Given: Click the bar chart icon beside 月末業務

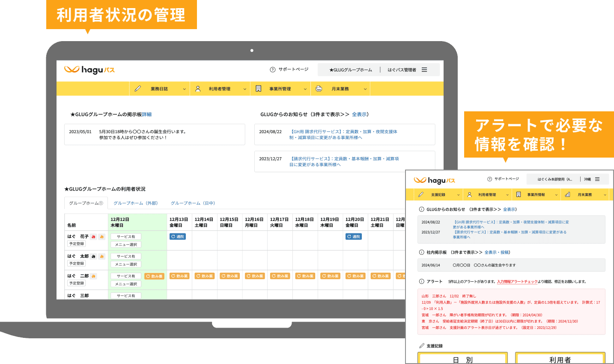Looking at the screenshot, I should click(x=567, y=194).
